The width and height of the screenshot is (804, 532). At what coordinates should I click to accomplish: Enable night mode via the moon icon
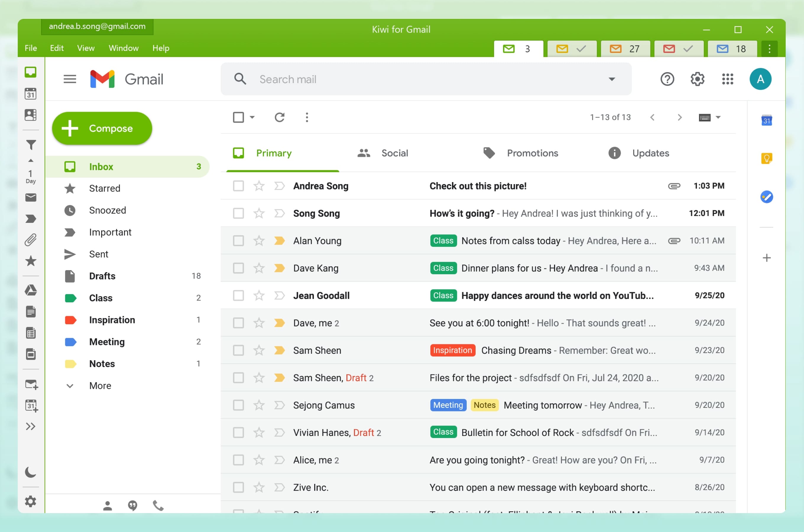[x=31, y=473]
